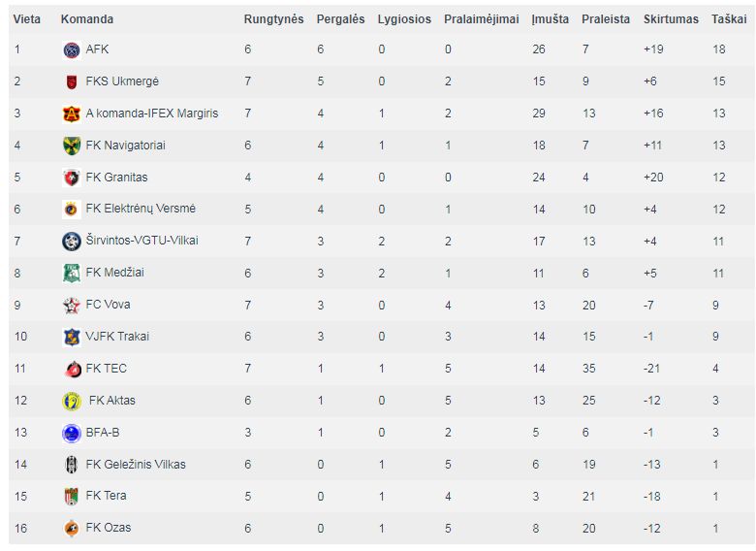Viewport: 756px width, 551px height.
Task: Open the FK Medžiai green badge
Action: [72, 274]
